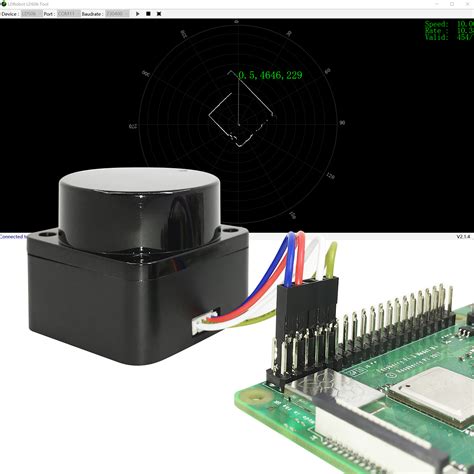Screen dimensions: 474x474
Task: Click the Valid value in top-right readout
Action: pyautogui.click(x=465, y=37)
